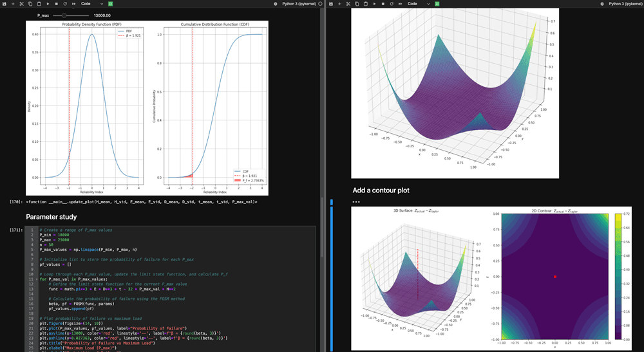This screenshot has width=644, height=352.
Task: Open the Code cell type dropdown on left
Action: pos(91,4)
